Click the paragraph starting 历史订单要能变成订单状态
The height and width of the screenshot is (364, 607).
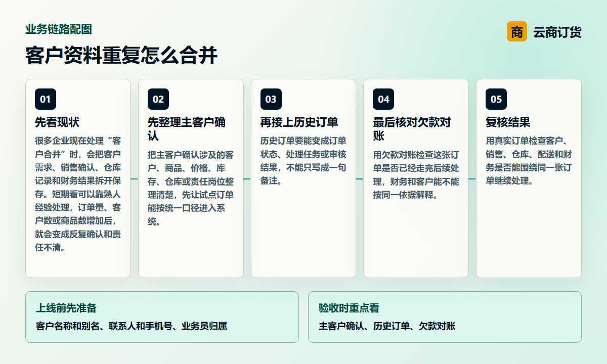(303, 161)
